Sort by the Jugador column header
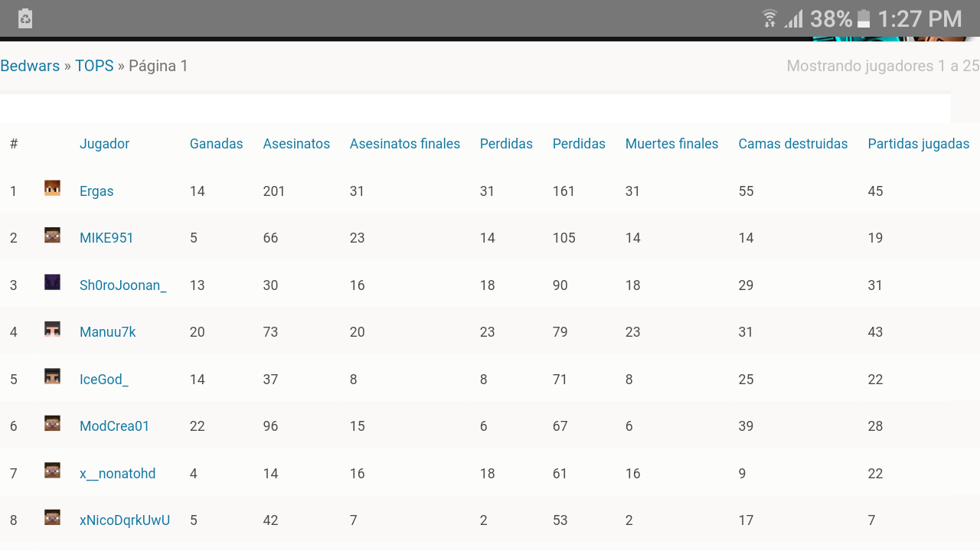Image resolution: width=980 pixels, height=551 pixels. click(x=104, y=144)
